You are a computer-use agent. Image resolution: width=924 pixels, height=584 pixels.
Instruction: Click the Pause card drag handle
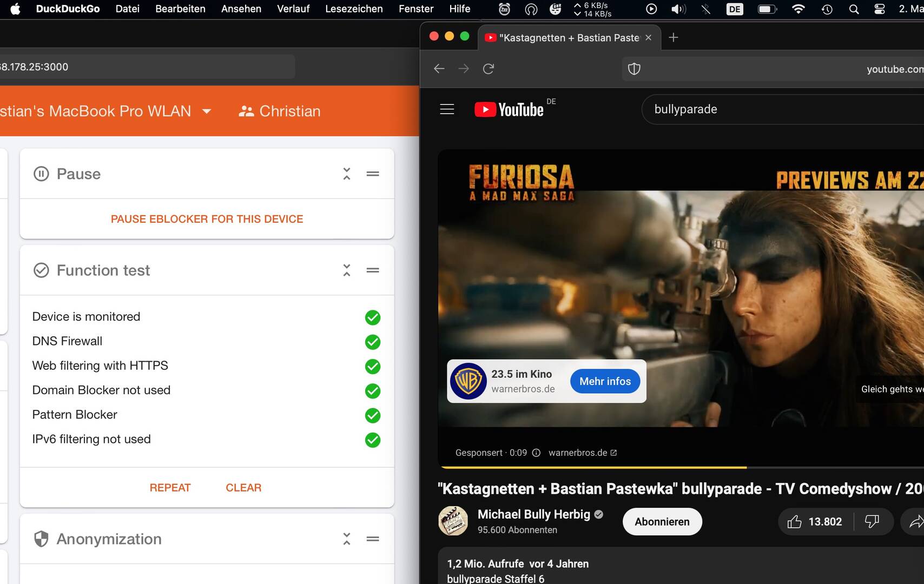[x=373, y=174]
